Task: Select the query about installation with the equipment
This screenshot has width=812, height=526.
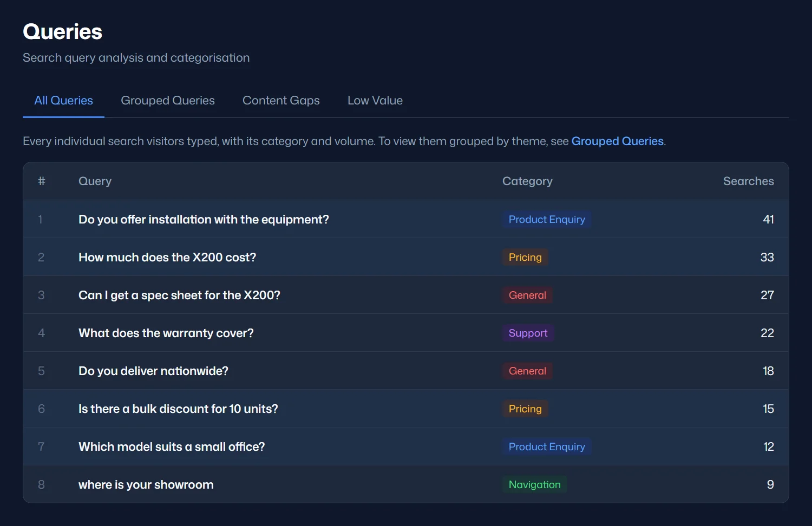Action: [204, 219]
